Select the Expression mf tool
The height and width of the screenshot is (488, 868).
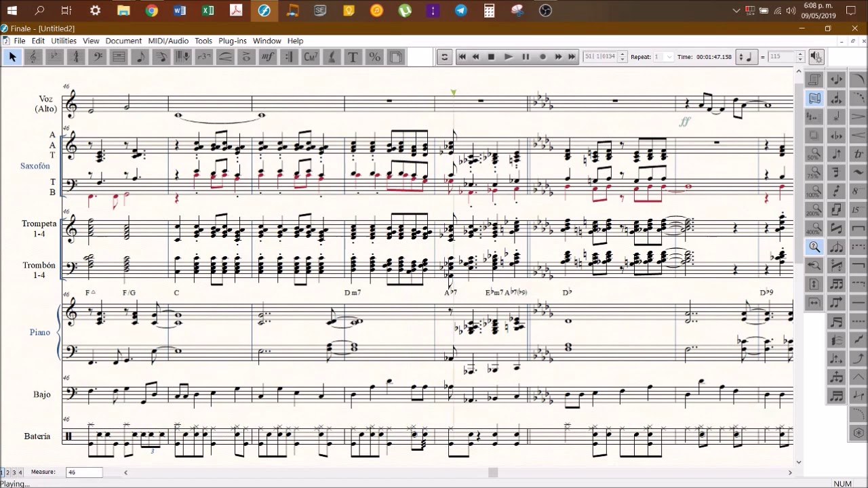coord(268,57)
